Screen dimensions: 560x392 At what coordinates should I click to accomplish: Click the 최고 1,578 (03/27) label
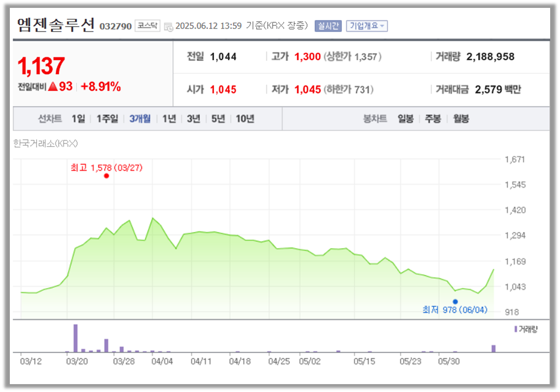pos(106,168)
